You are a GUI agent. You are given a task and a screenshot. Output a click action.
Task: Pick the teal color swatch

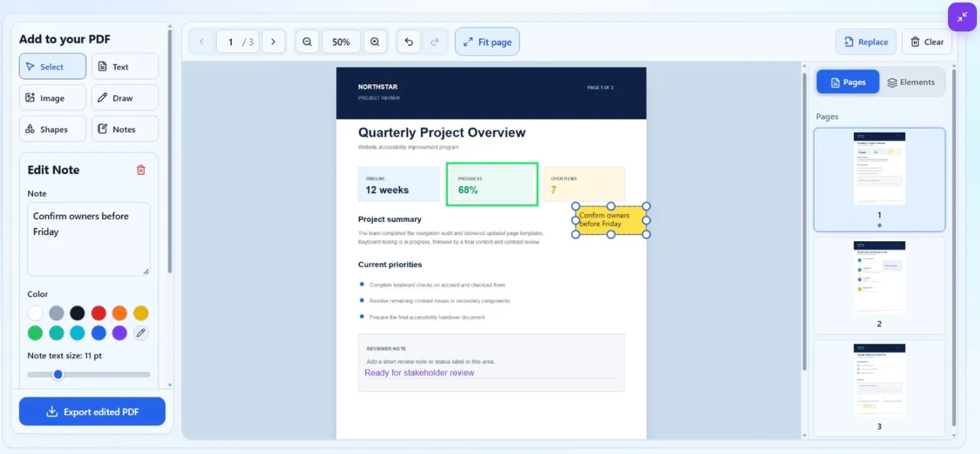[57, 333]
